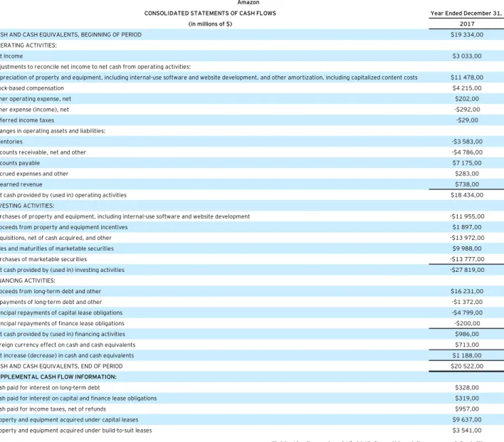Viewport: 504px width, 442px height.
Task: Click long-term debt proceeds $16 231,00
Action: (467, 291)
